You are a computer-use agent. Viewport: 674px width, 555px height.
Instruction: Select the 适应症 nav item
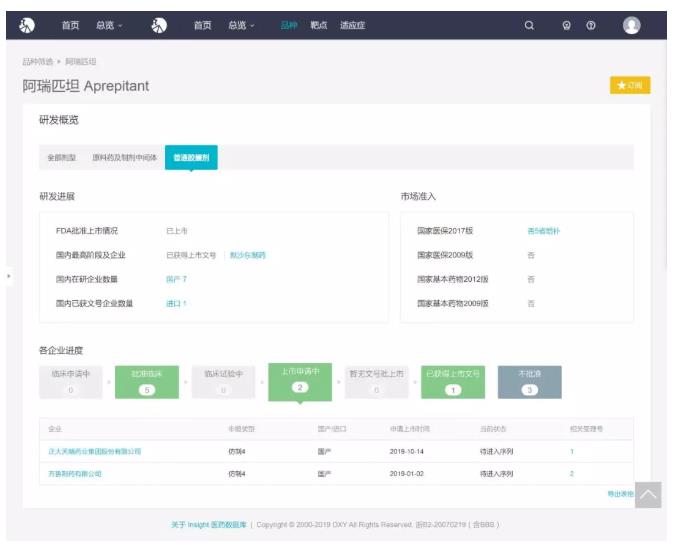[352, 25]
